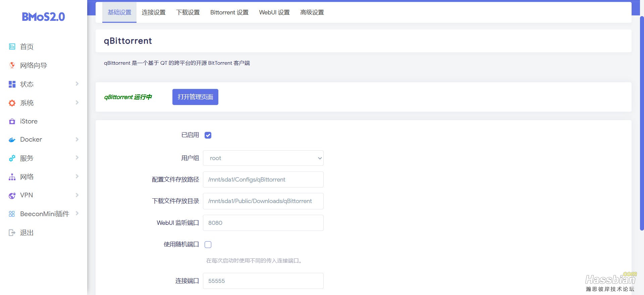The image size is (644, 295).
Task: Expand the 网络 menu chevron
Action: (x=77, y=176)
